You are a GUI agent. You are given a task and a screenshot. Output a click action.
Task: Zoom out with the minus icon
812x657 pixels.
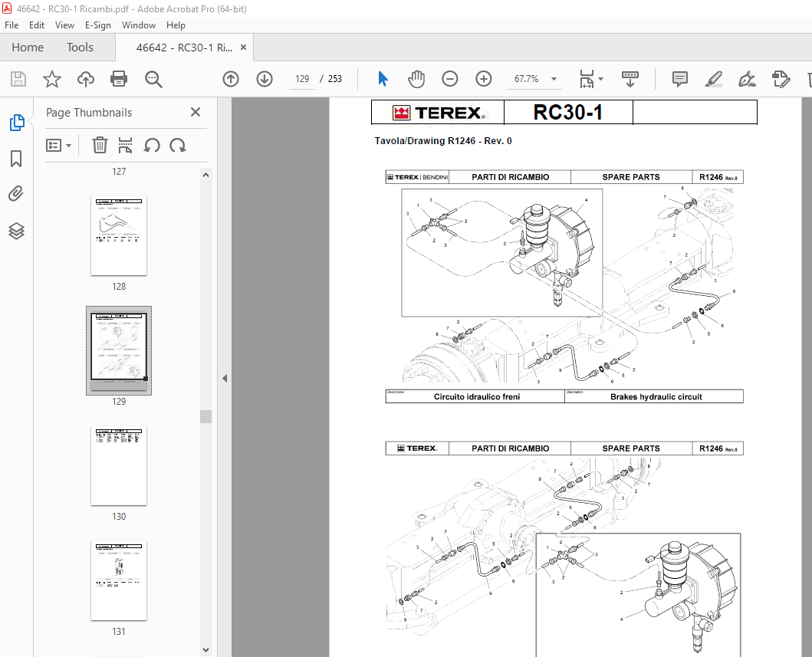point(449,79)
